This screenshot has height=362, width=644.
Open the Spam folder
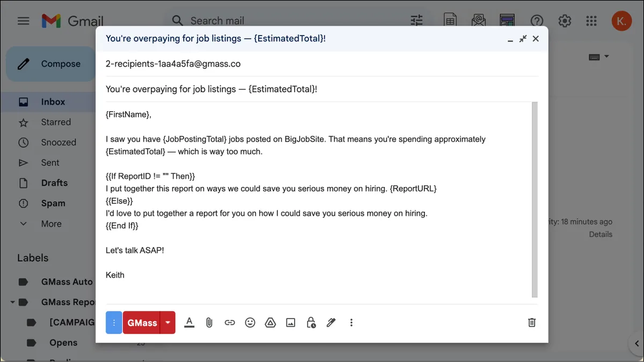(53, 204)
